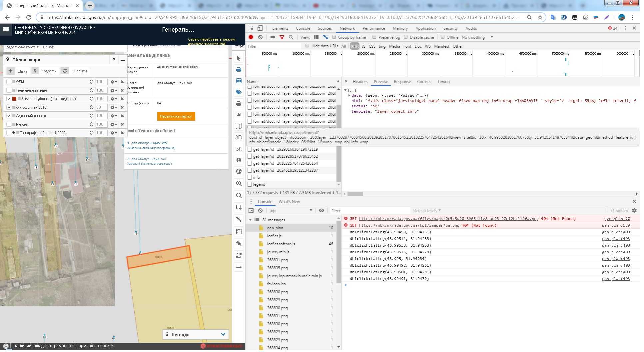This screenshot has height=352, width=644.
Task: Open the No throttling dropdown
Action: pos(477,37)
